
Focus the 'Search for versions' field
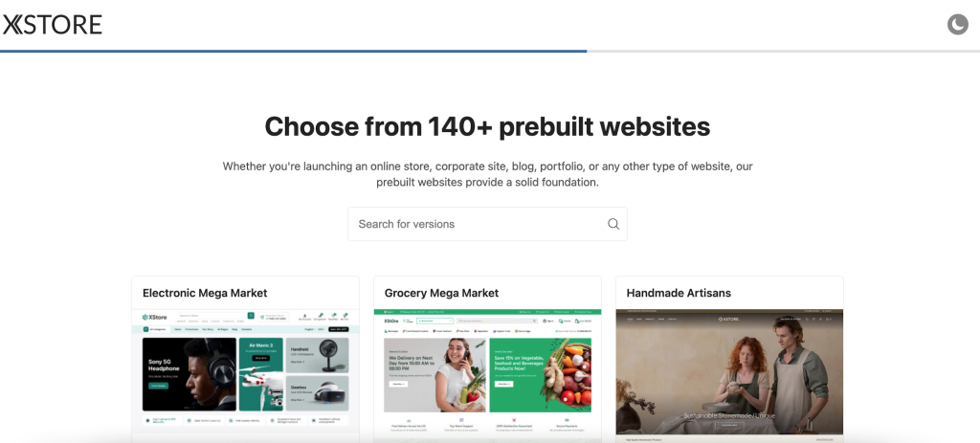pos(479,224)
